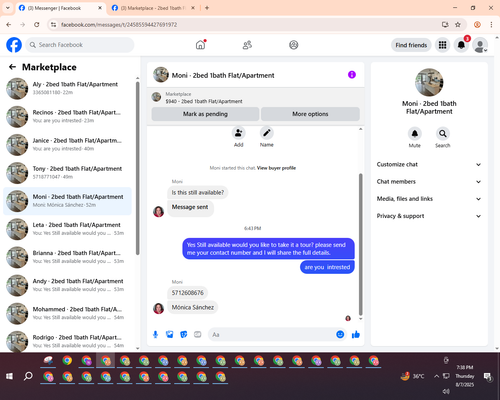This screenshot has width=500, height=400.
Task: View site information icon in address bar
Action: pyautogui.click(x=53, y=24)
